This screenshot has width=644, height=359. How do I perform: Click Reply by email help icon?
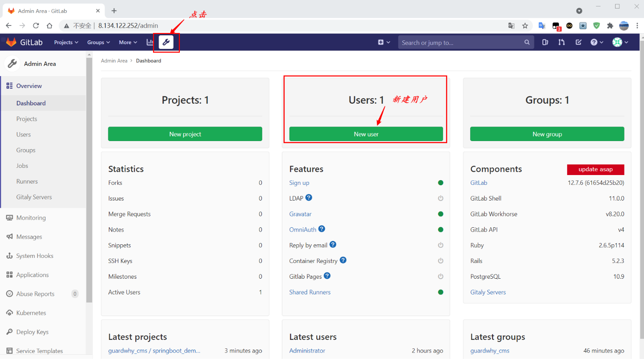pos(333,244)
